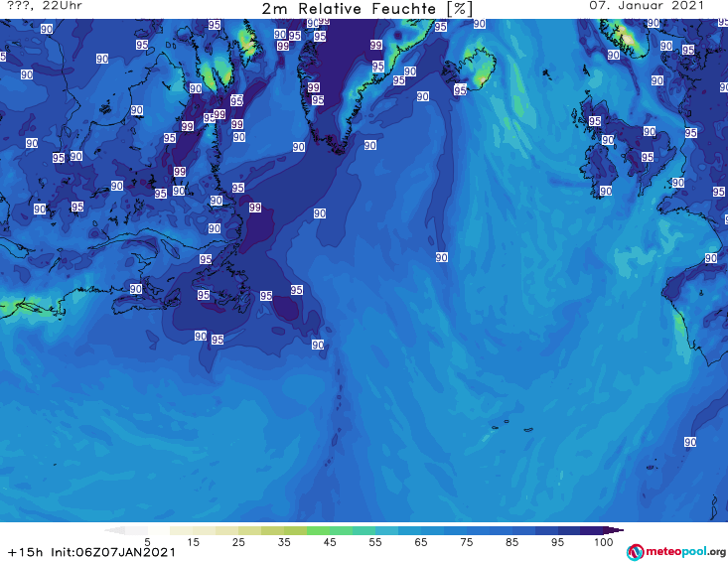
Task: Click the "85" label under the color scale
Action: click(512, 542)
